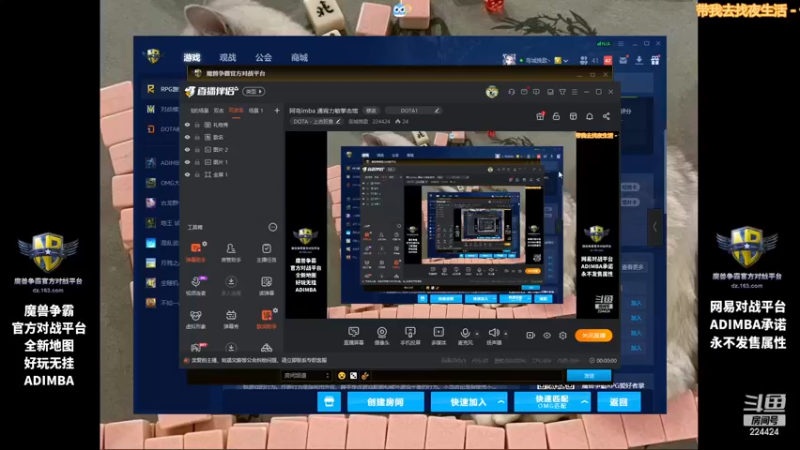
Task: Click the share icon above the preview
Action: click(x=606, y=116)
